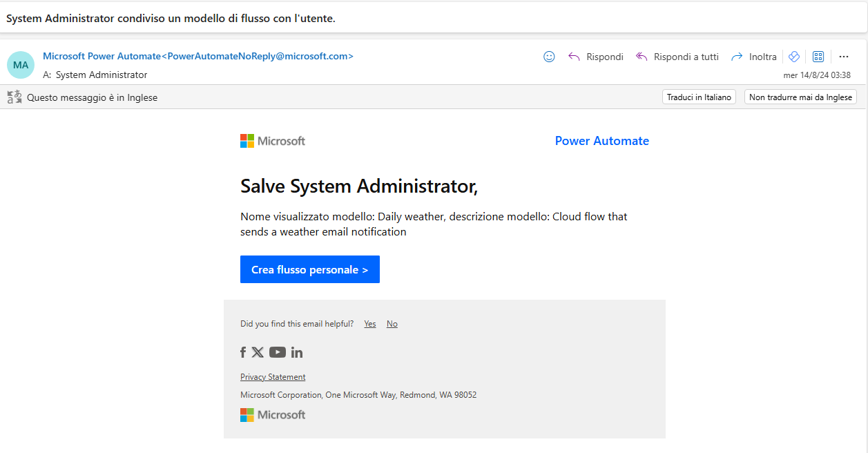Open the X (Twitter) icon in footer
868x453 pixels.
tap(258, 352)
